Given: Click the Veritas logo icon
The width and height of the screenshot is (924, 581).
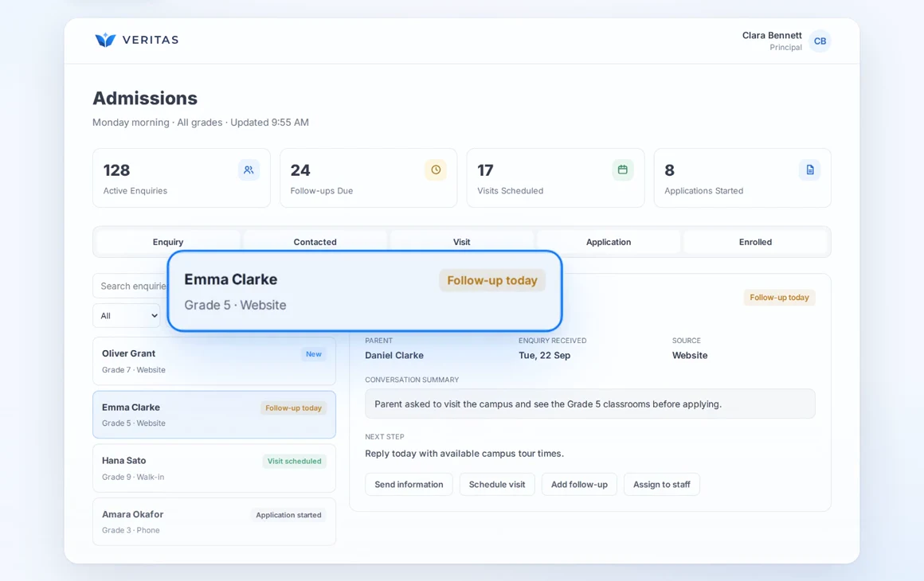Looking at the screenshot, I should click(x=105, y=40).
